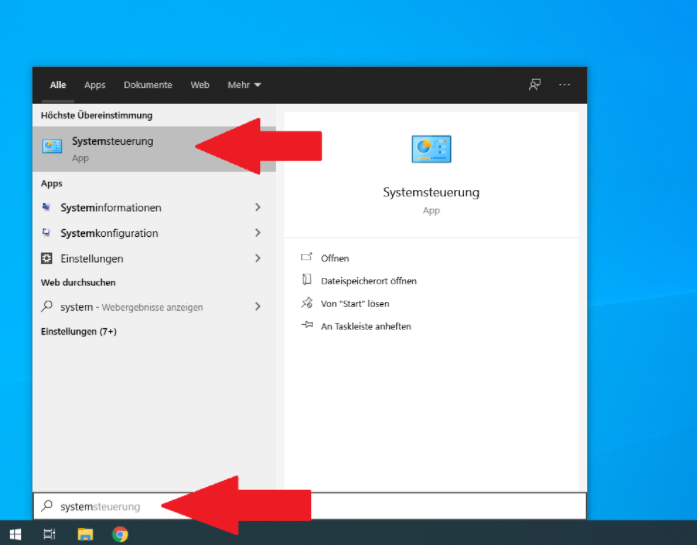Click the large Systemsteuerung icon in preview pane
This screenshot has width=697, height=545.
point(431,149)
